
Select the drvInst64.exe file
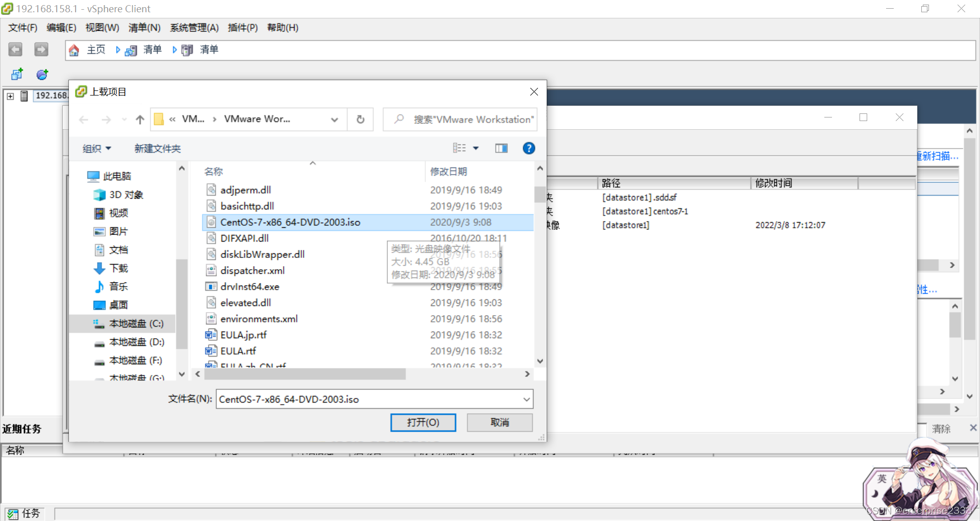(x=250, y=287)
